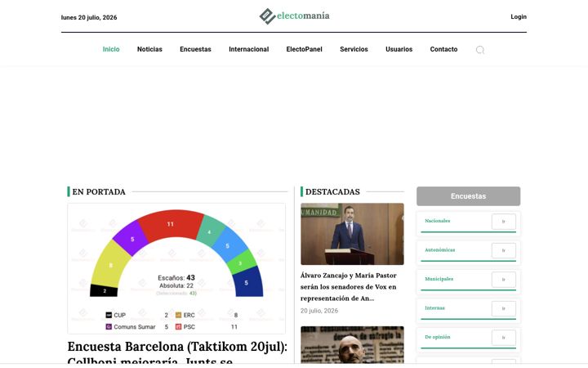Open the Nacionales surveys link
Image resolution: width=588 pixels, height=368 pixels.
pos(437,221)
